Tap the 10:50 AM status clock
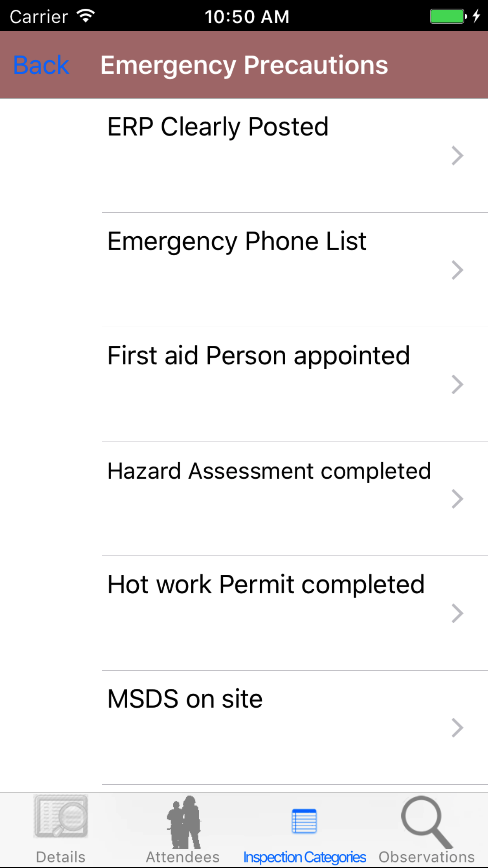 [x=247, y=17]
